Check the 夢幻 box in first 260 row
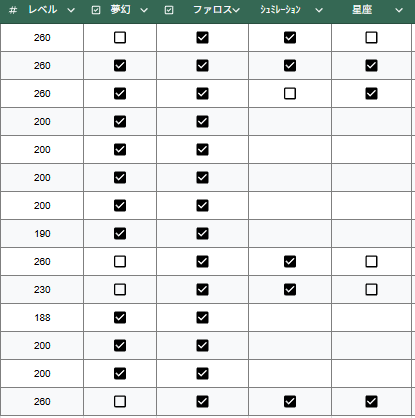Screen dimensions: 415x418 coord(120,38)
